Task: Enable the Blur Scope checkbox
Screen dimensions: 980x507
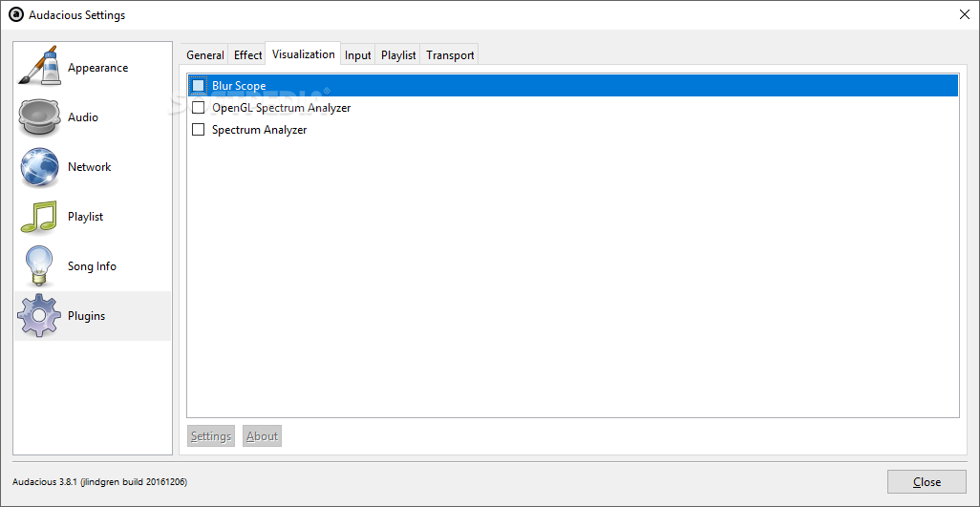Action: tap(198, 86)
